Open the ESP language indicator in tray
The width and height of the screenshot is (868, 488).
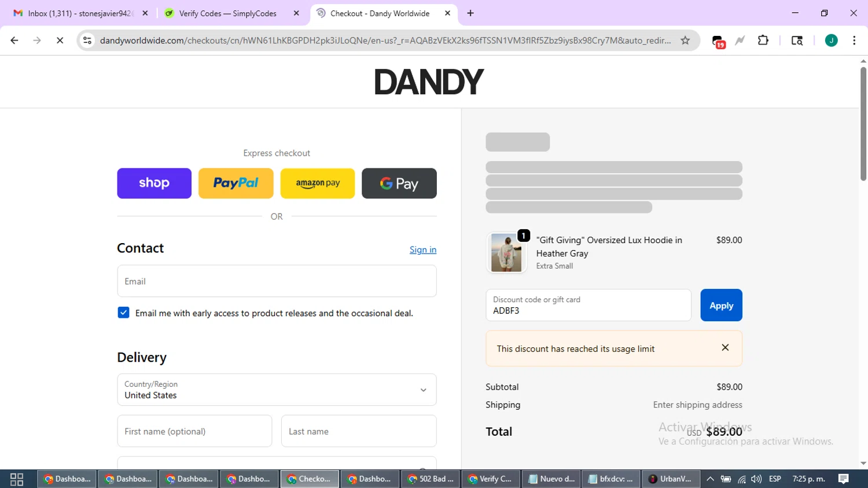775,479
